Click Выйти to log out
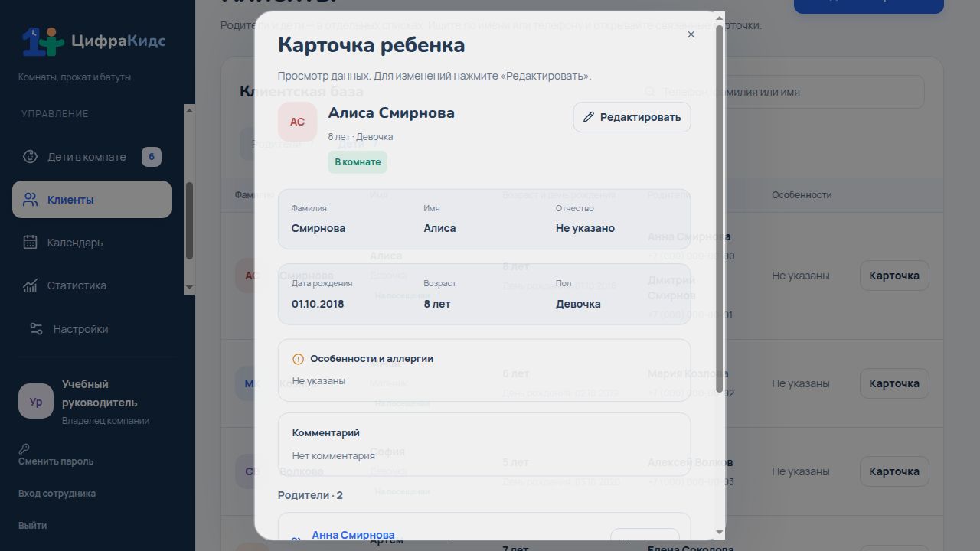Screen dimensions: 980x551 click(32, 526)
